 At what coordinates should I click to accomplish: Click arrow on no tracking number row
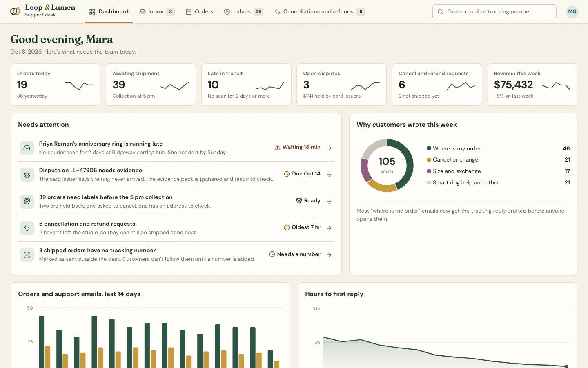(x=329, y=255)
